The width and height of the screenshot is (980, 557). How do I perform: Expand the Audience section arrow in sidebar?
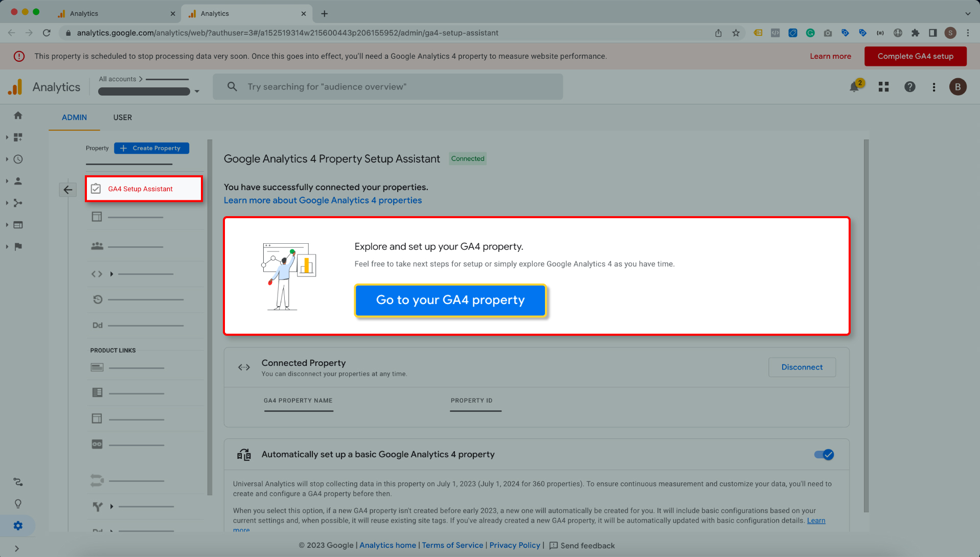7,181
